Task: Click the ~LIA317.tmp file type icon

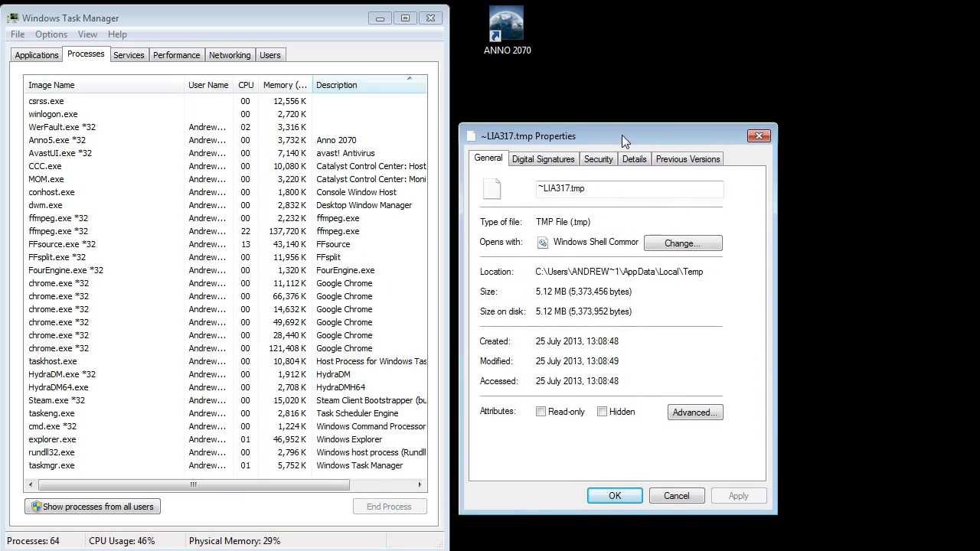Action: (492, 188)
